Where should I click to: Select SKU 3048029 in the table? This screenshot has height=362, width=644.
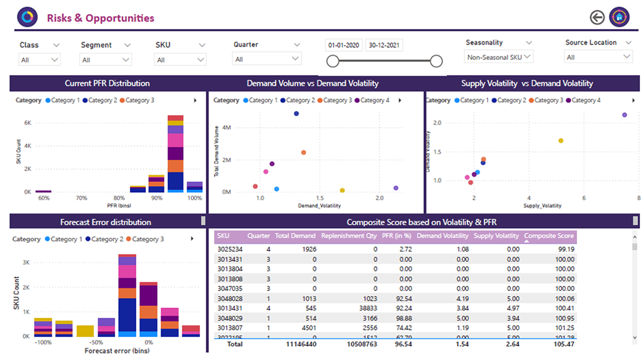coord(230,318)
